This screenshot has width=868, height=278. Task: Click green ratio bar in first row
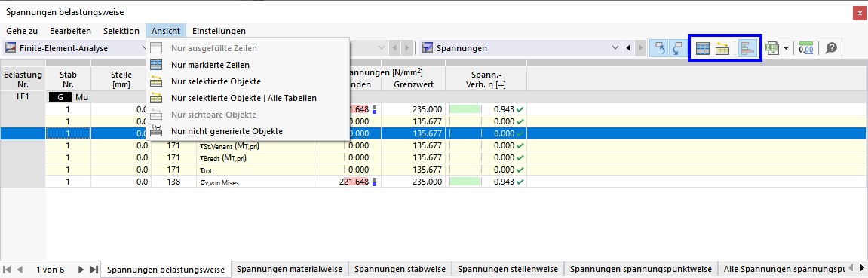click(x=465, y=109)
